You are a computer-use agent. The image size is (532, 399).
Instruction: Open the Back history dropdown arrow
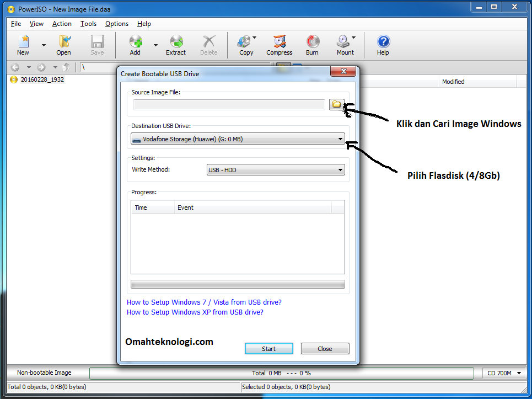pyautogui.click(x=29, y=67)
